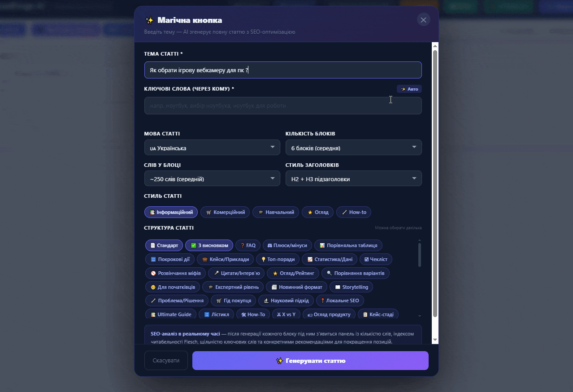Close the Магічна кнопка dialog

(423, 20)
